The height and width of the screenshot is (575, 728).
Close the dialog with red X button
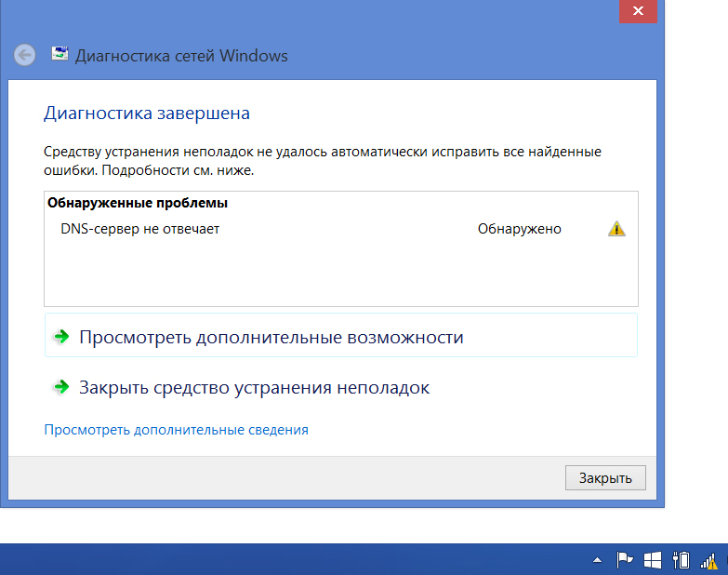pos(638,10)
